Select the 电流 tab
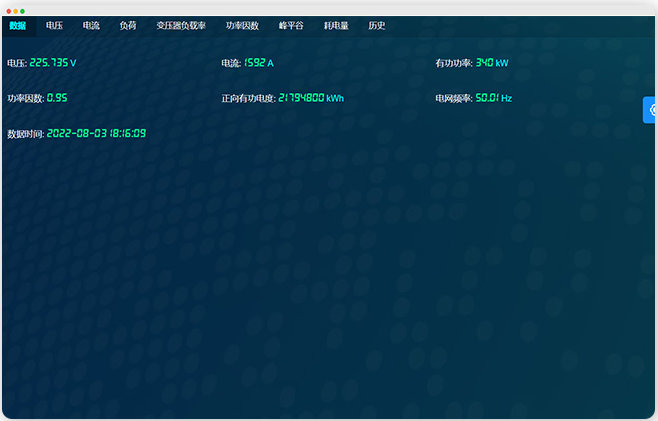The width and height of the screenshot is (658, 421). [x=91, y=26]
